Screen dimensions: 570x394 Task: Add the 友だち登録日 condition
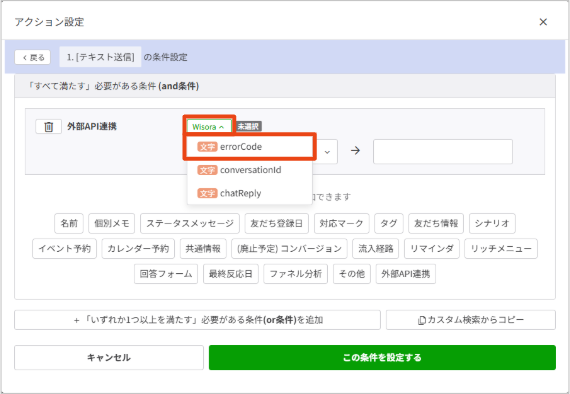pos(276,223)
